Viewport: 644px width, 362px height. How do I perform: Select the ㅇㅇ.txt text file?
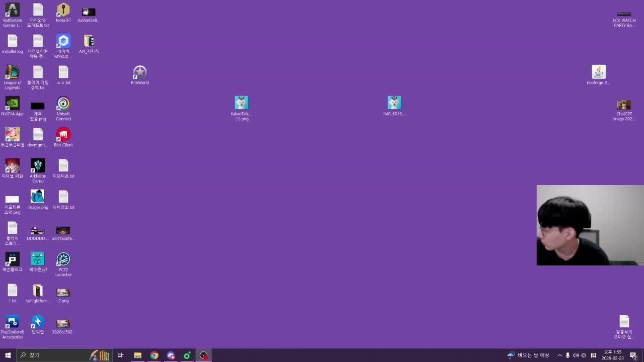click(63, 75)
